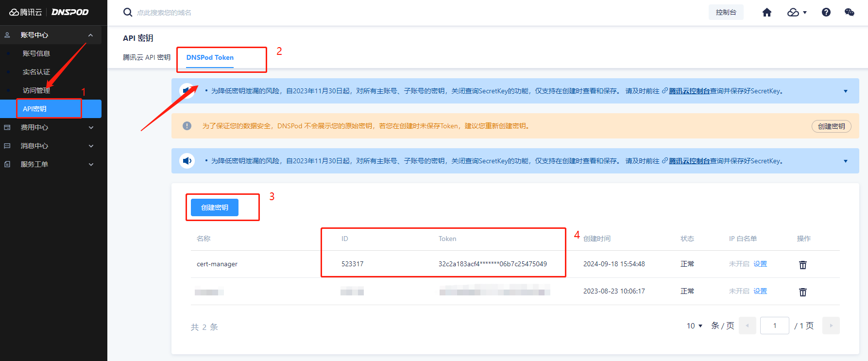Open 腾讯云控制台 link in upper notice
This screenshot has width=868, height=361.
click(x=689, y=91)
